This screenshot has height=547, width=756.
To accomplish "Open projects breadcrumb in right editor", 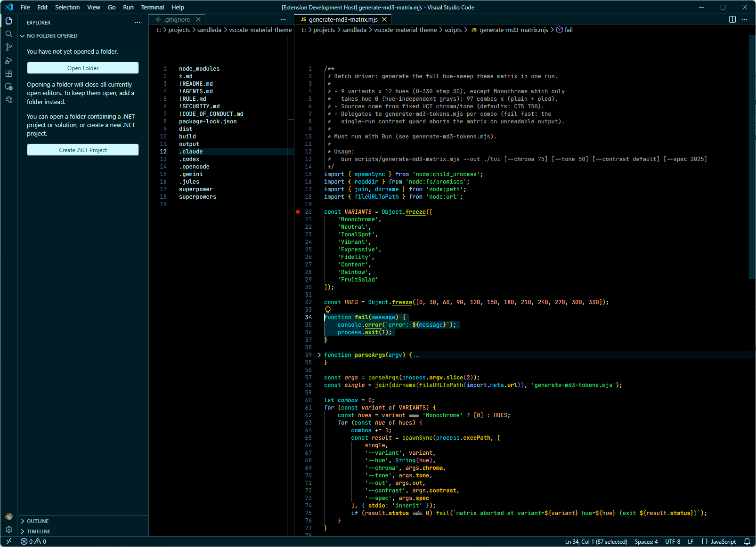I will click(x=324, y=30).
